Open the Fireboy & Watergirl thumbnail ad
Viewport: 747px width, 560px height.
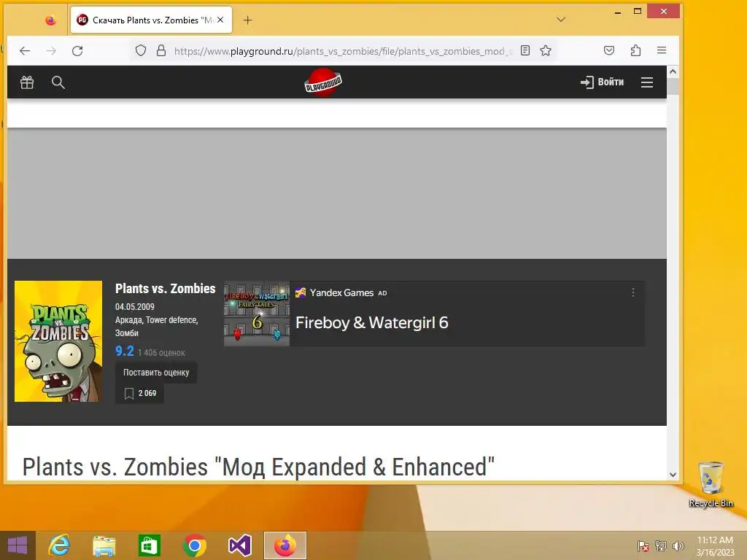pyautogui.click(x=257, y=314)
